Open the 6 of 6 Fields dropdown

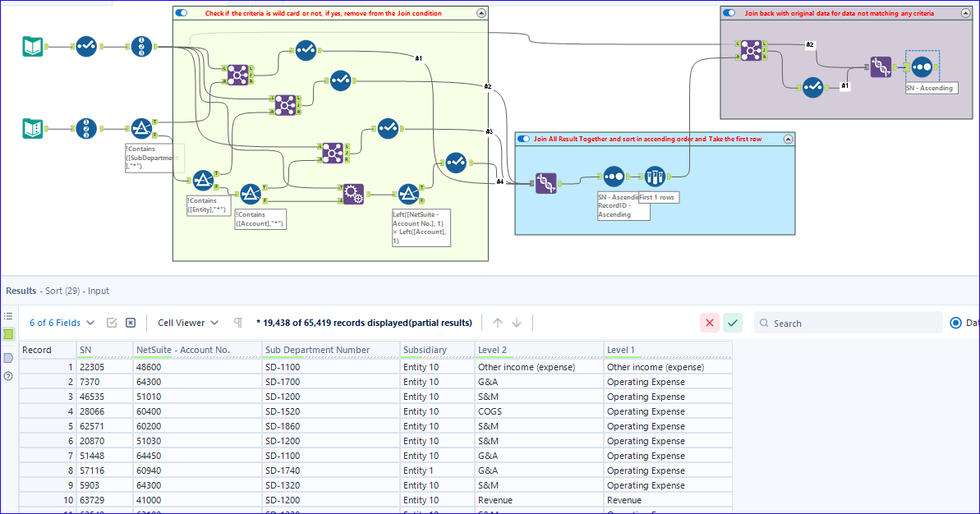62,323
